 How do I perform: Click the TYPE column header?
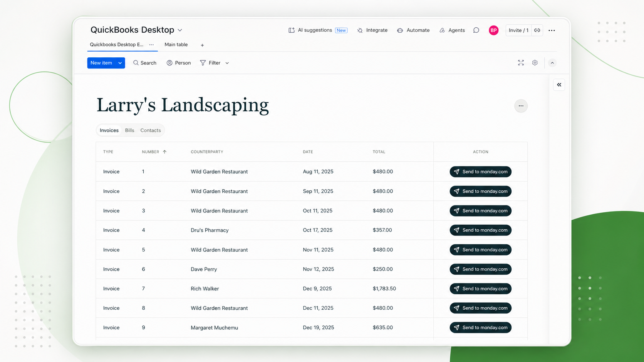pyautogui.click(x=108, y=152)
